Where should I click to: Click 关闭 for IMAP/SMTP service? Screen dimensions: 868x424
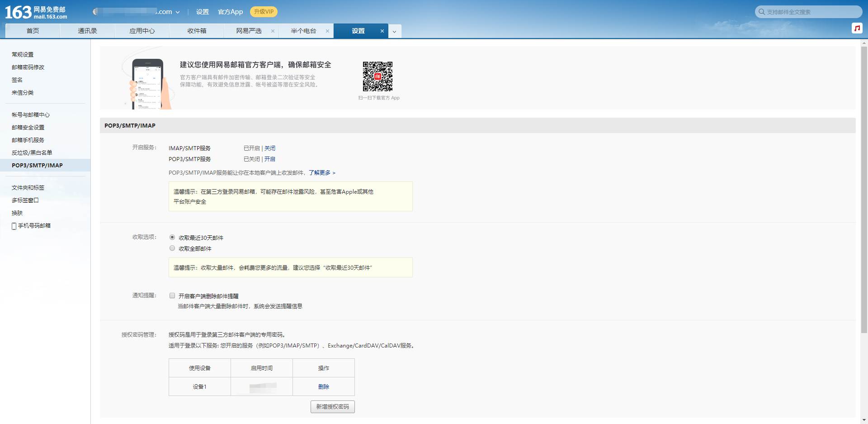click(x=270, y=148)
